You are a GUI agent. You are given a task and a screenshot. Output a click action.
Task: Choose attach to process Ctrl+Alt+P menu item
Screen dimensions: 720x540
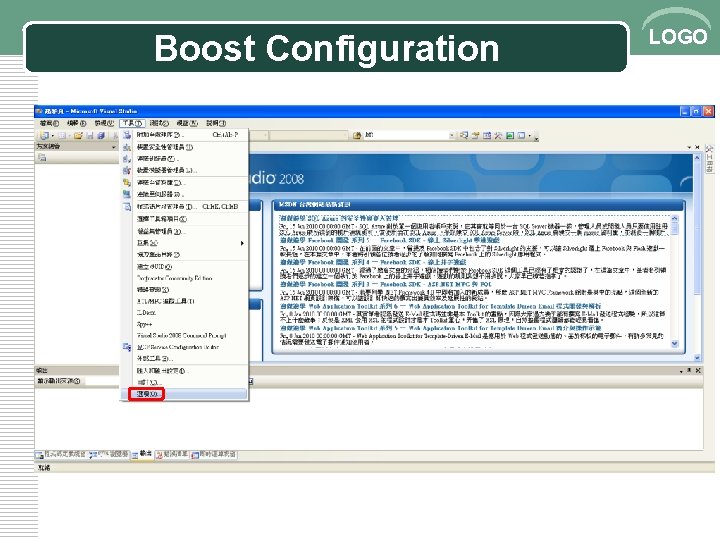point(184,135)
